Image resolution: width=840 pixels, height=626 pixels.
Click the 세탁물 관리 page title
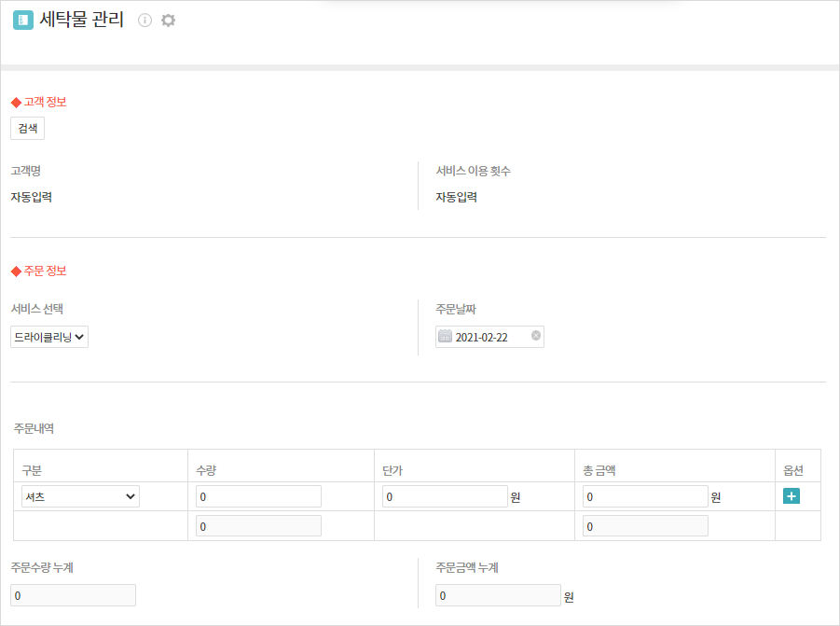(x=82, y=20)
